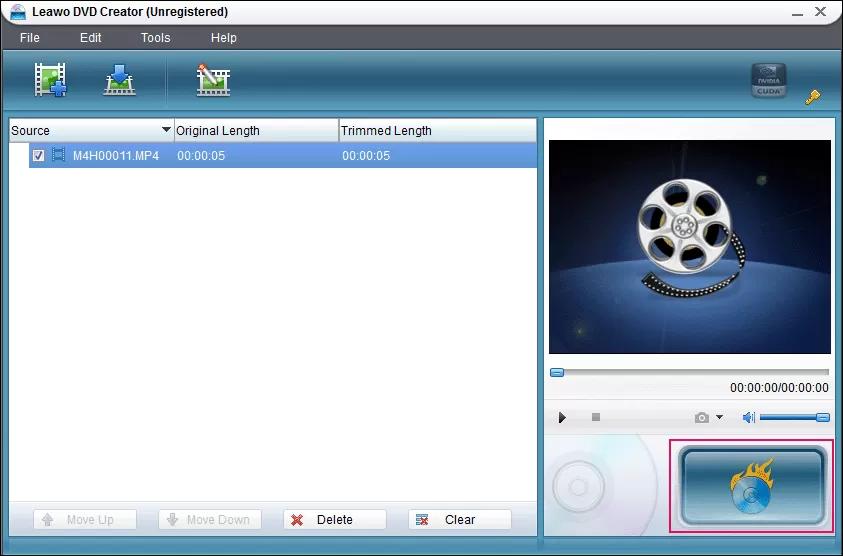Click the NVIDIA CUDA acceleration icon

pos(769,81)
